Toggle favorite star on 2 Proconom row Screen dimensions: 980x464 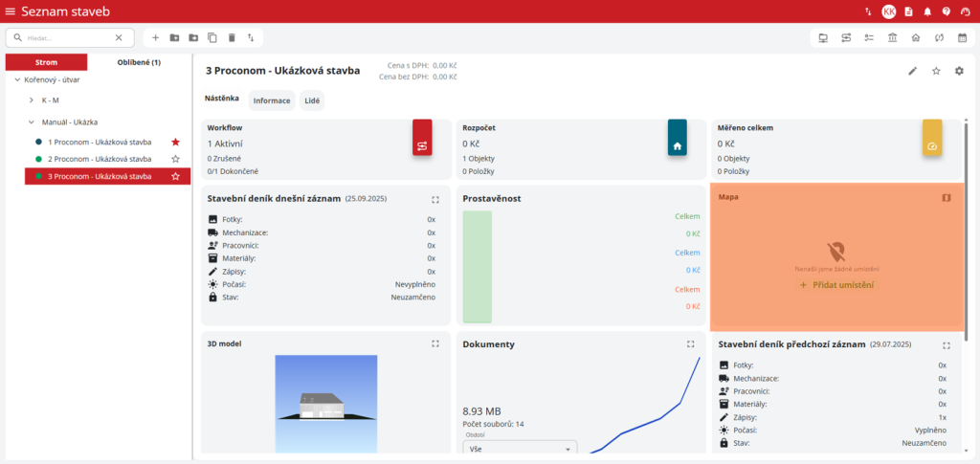175,159
